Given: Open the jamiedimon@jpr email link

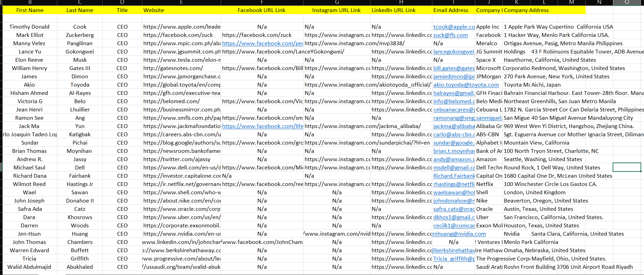Looking at the screenshot, I should tap(454, 76).
